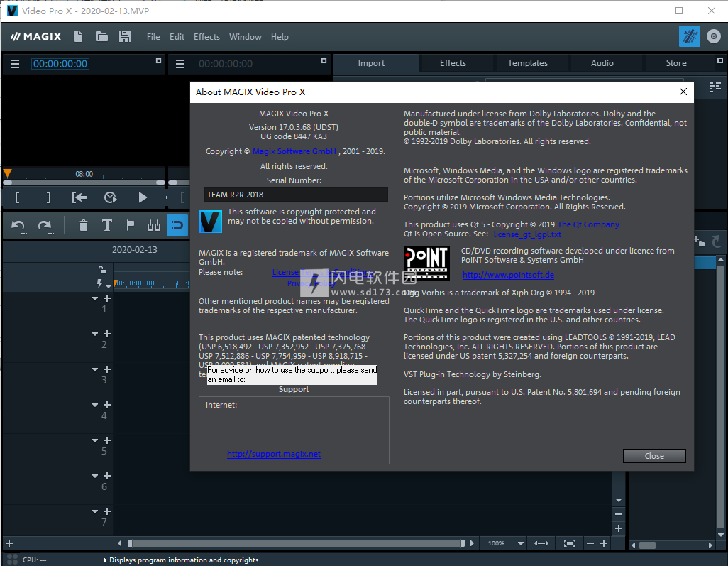Image resolution: width=728 pixels, height=566 pixels.
Task: Switch to the Store tab
Action: [x=676, y=63]
